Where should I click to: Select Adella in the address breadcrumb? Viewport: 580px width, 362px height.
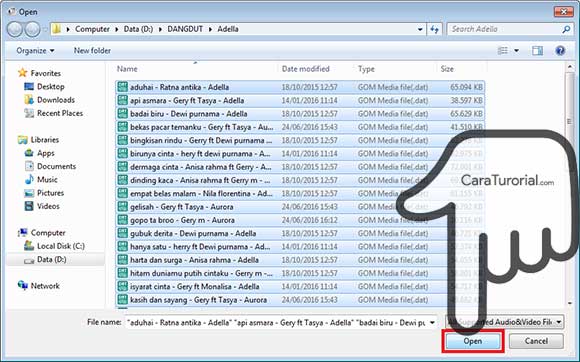[x=228, y=29]
